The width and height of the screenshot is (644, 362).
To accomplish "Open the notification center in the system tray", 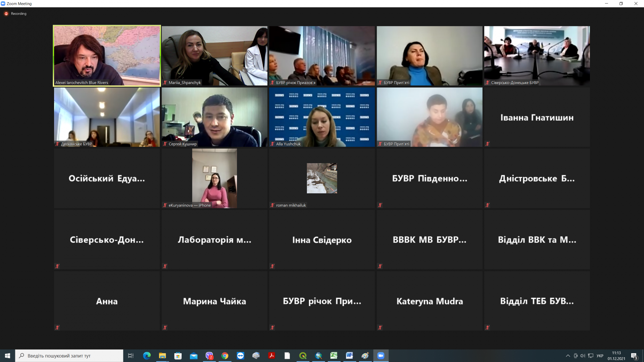I will (x=634, y=356).
